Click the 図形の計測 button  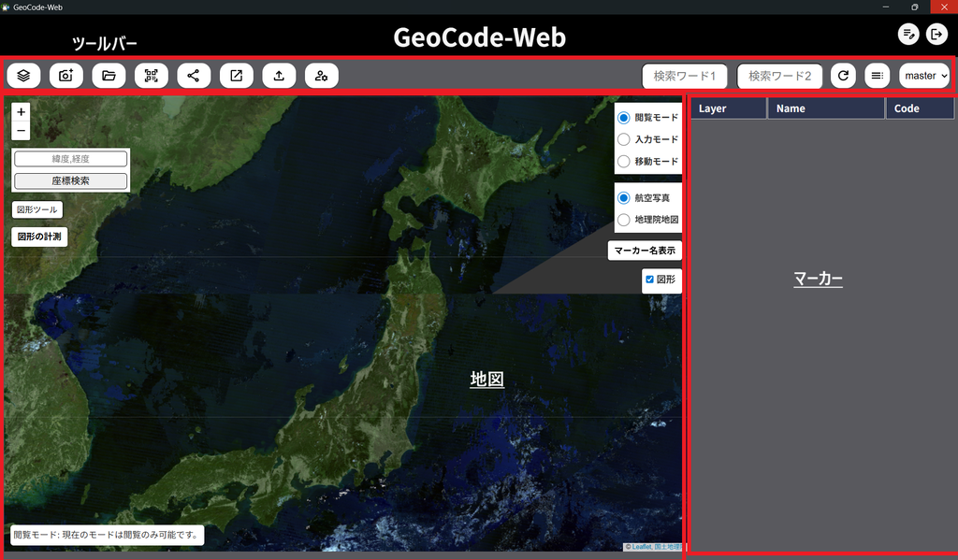pyautogui.click(x=39, y=237)
